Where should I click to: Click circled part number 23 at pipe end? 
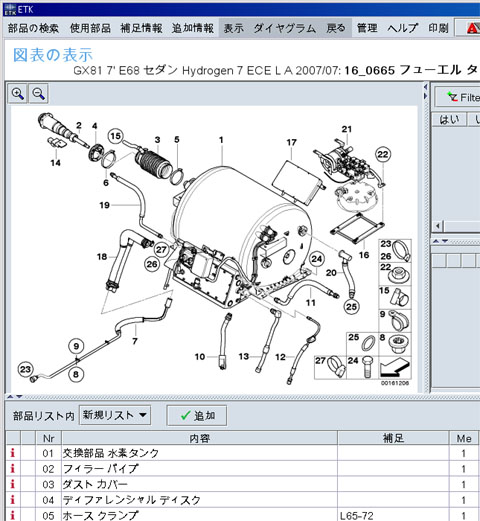pyautogui.click(x=26, y=369)
